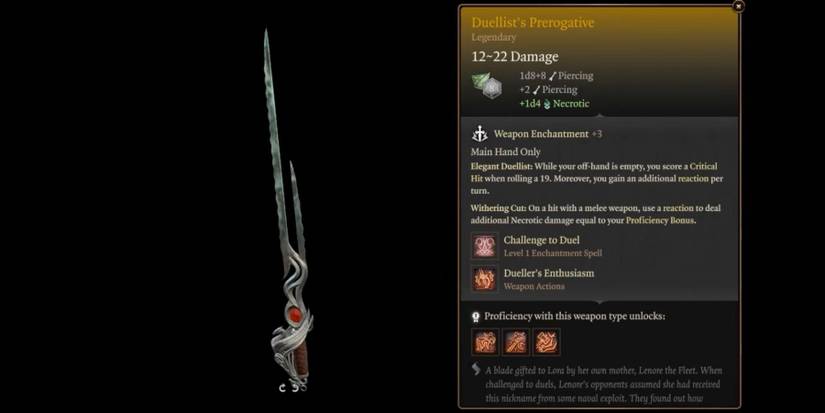
Task: Select the first proficiency unlock icon
Action: [x=485, y=342]
